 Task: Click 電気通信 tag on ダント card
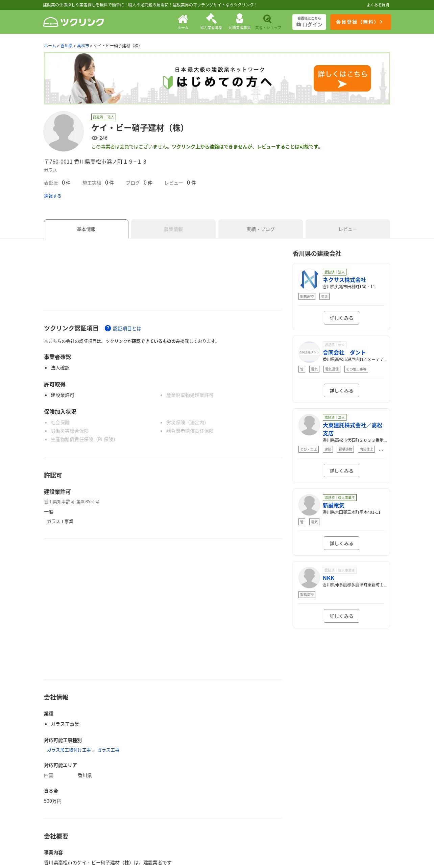pos(332,369)
